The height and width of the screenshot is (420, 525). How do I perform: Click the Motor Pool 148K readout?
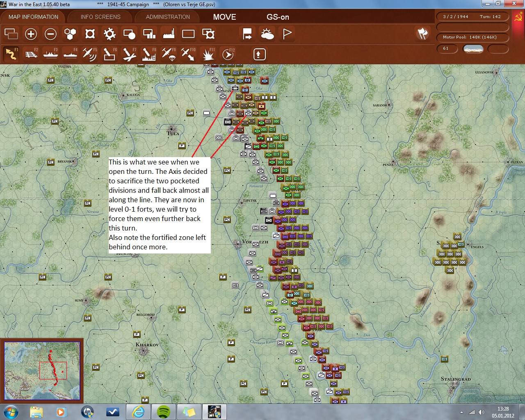[473, 37]
